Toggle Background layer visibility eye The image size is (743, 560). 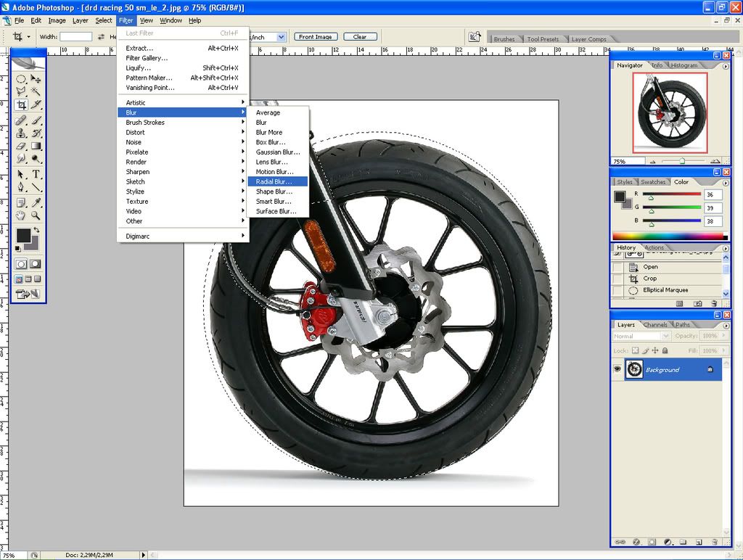pos(617,369)
